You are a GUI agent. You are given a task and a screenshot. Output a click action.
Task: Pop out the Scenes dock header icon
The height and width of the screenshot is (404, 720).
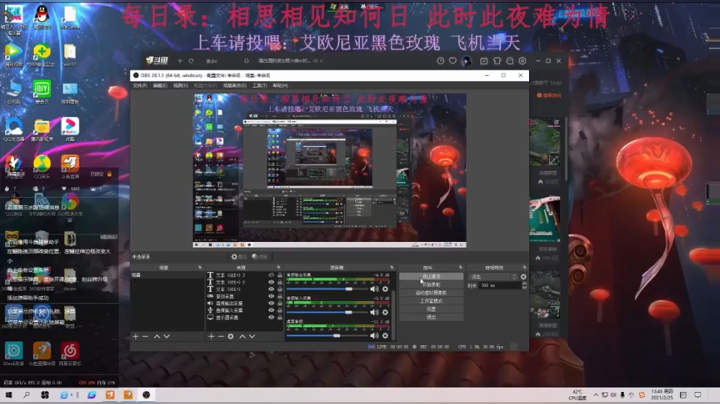coord(200,267)
